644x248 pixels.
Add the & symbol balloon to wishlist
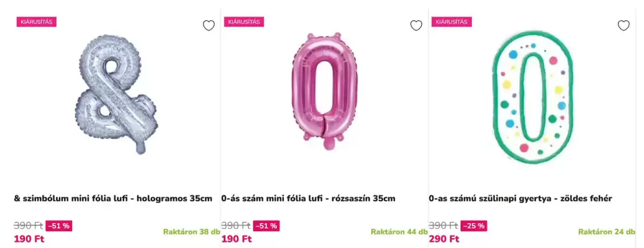tap(209, 25)
